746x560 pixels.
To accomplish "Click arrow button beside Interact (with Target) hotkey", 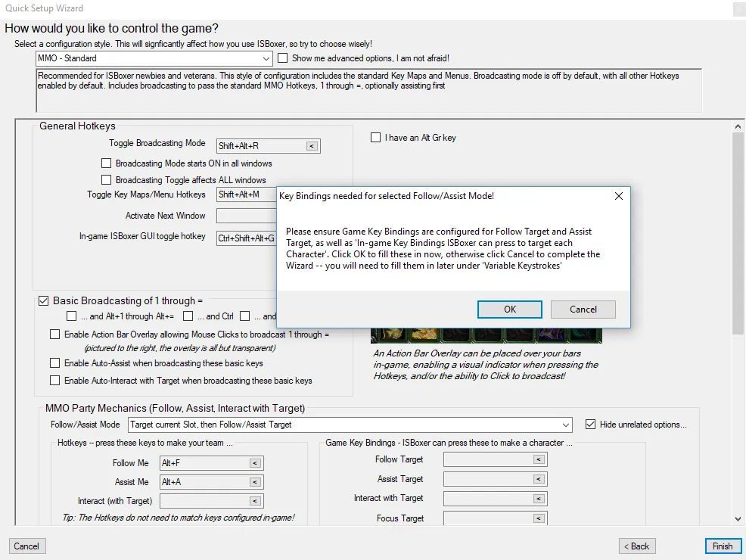I will (x=254, y=501).
